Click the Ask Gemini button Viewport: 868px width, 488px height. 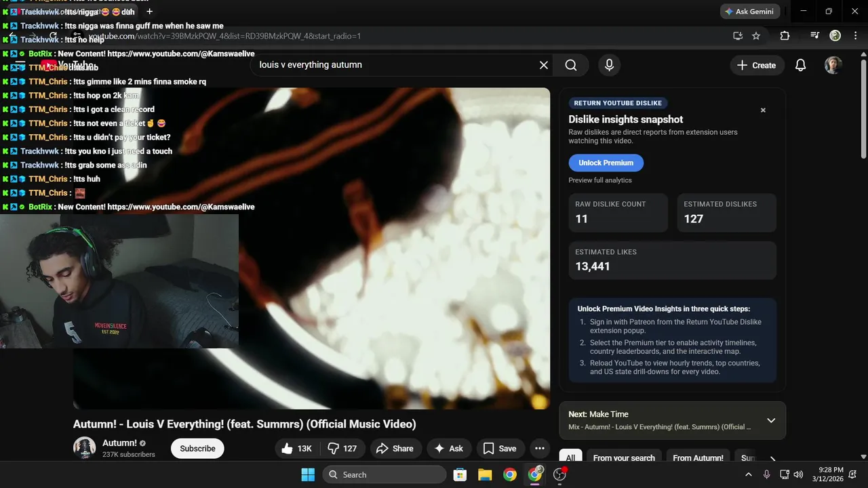click(x=750, y=12)
